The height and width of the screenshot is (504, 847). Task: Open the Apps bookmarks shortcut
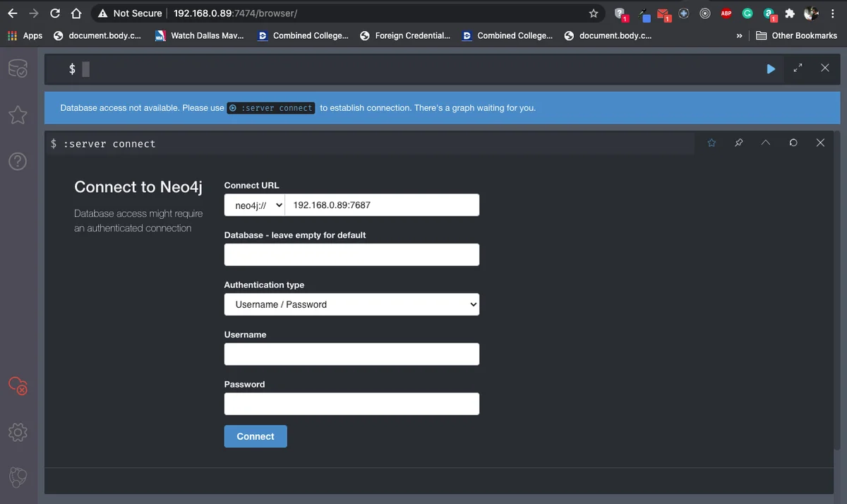25,35
